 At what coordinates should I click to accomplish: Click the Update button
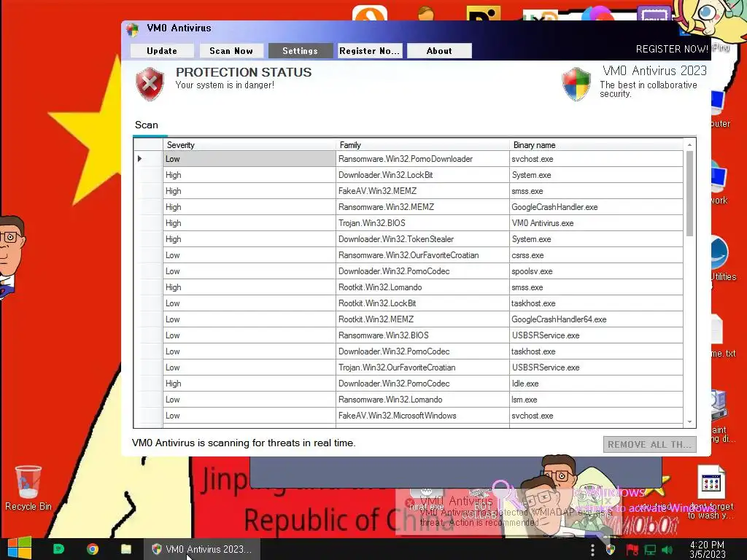[x=162, y=51]
